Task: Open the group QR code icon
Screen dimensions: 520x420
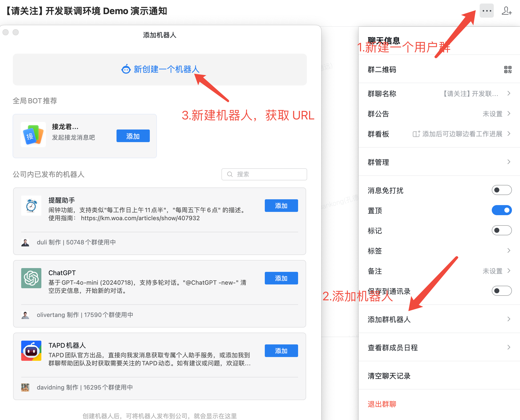Action: tap(508, 70)
